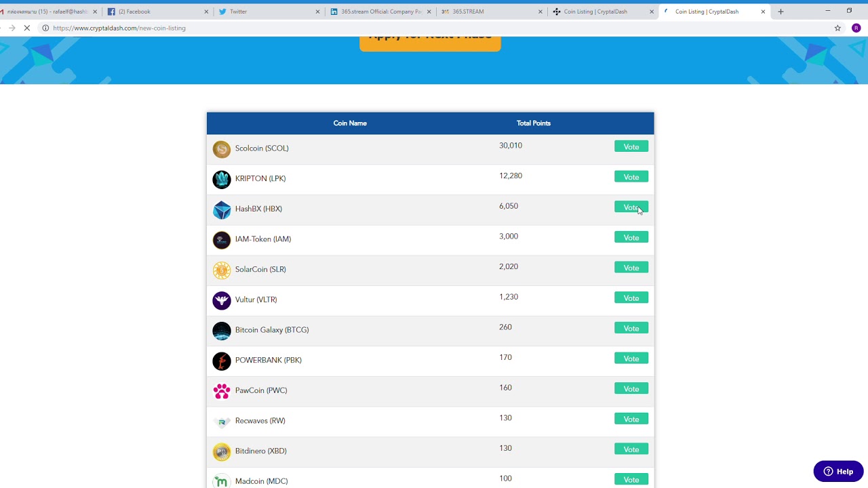This screenshot has width=868, height=488.
Task: Vote for Vultur (VLTR)
Action: [x=631, y=298]
